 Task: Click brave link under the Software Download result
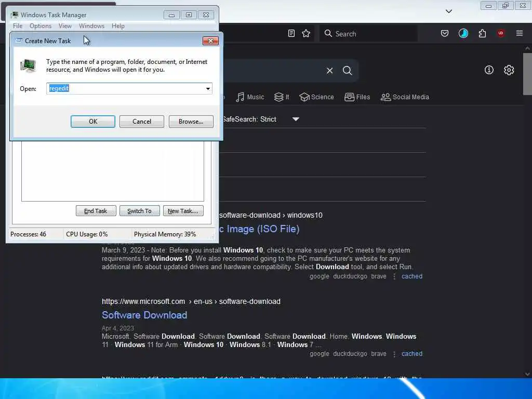point(379,353)
